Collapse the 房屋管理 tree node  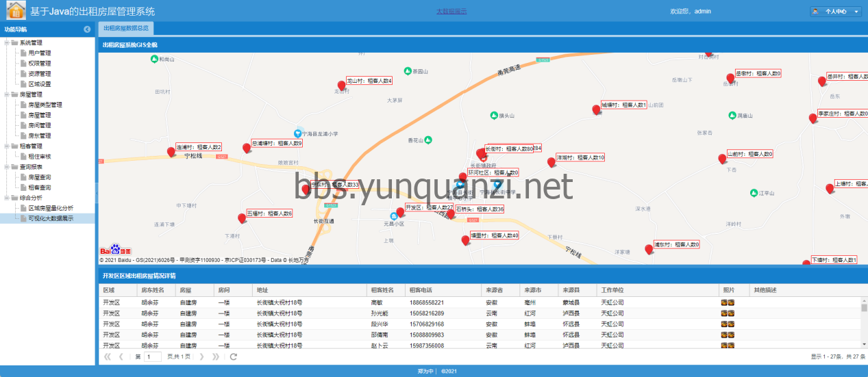7,94
